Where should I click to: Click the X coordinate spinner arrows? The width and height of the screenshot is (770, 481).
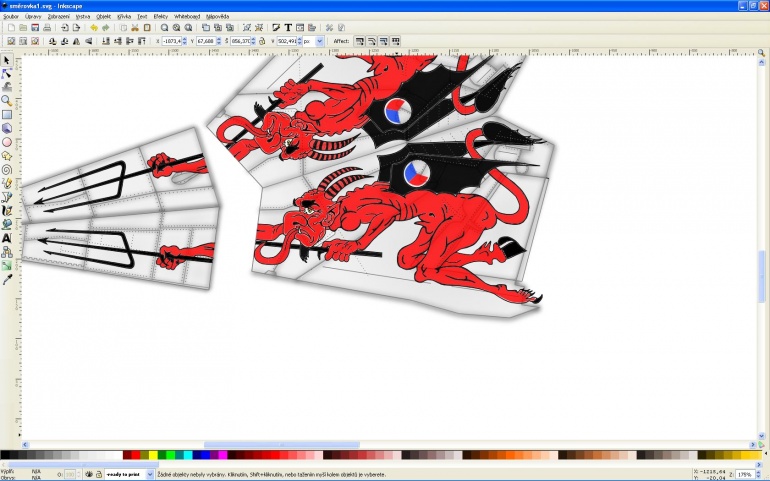(x=184, y=41)
